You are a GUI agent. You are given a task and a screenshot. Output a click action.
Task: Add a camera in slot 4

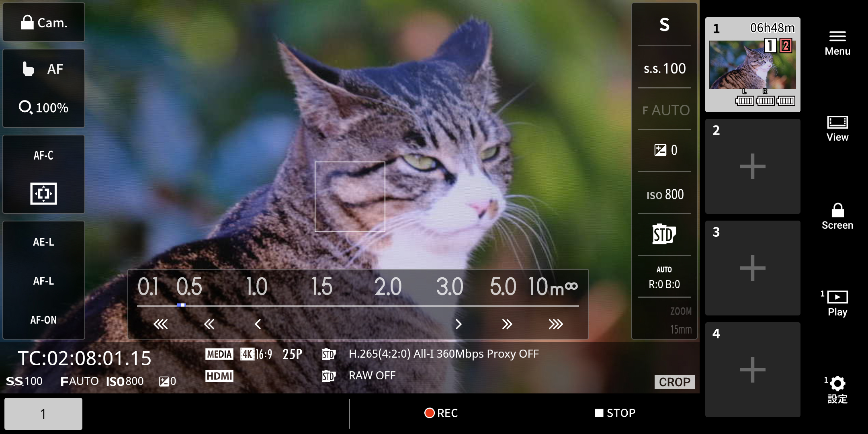coord(753,370)
